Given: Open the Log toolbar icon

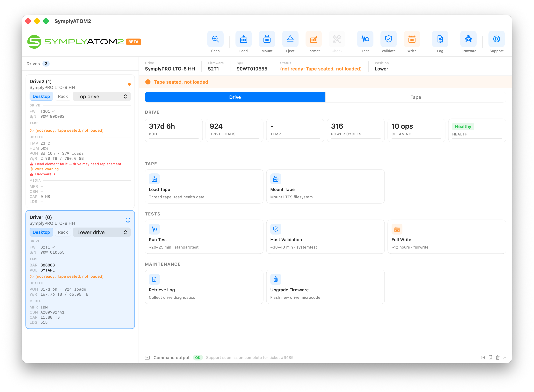Looking at the screenshot, I should pos(440,39).
